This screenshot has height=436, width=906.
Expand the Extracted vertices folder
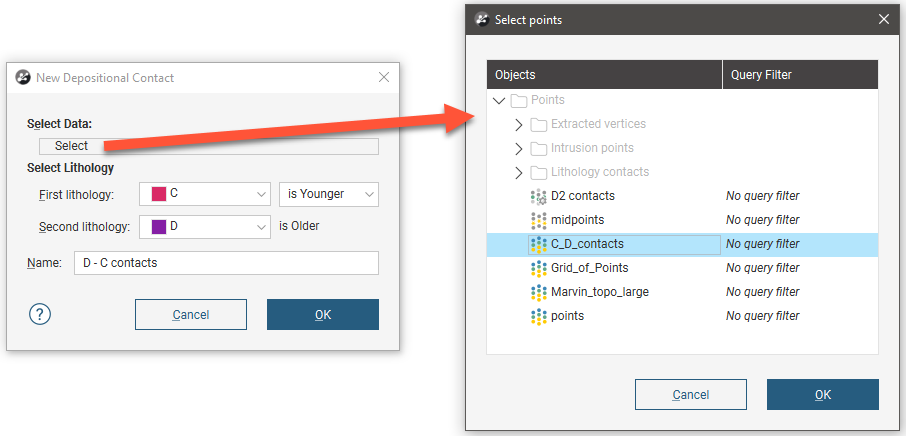point(518,124)
